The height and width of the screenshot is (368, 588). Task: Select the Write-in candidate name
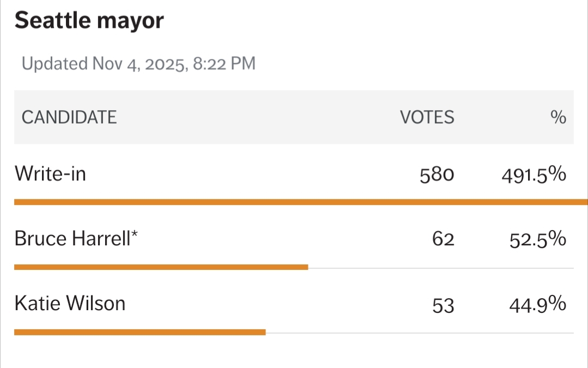50,174
